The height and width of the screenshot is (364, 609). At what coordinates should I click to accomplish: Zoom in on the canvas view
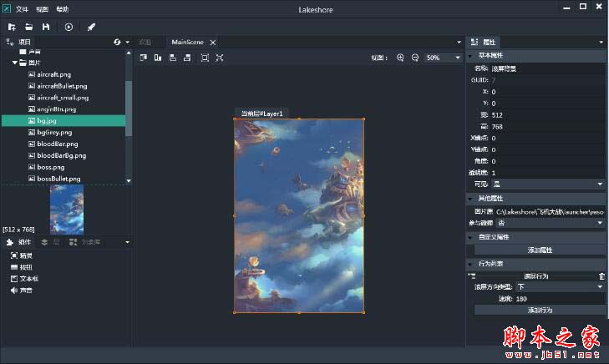[x=400, y=58]
